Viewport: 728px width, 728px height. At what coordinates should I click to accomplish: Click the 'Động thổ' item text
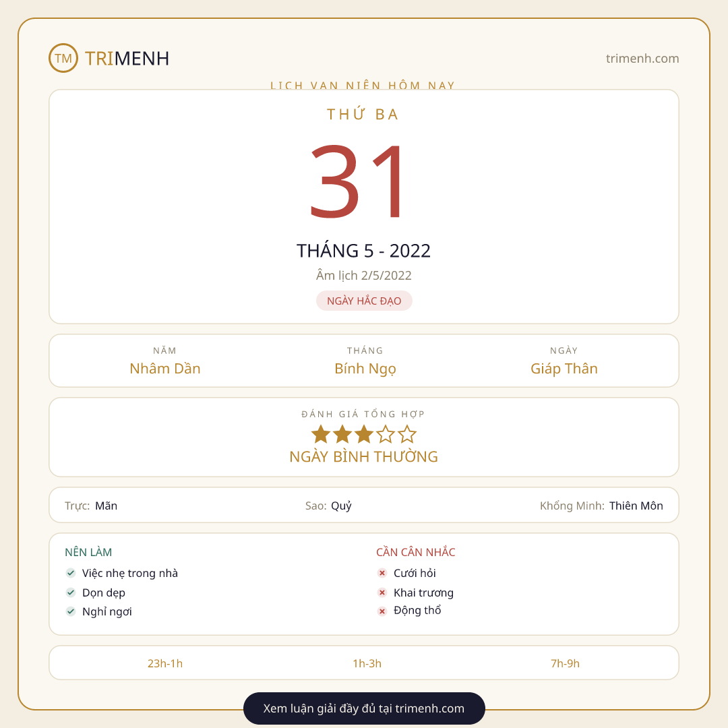(417, 611)
